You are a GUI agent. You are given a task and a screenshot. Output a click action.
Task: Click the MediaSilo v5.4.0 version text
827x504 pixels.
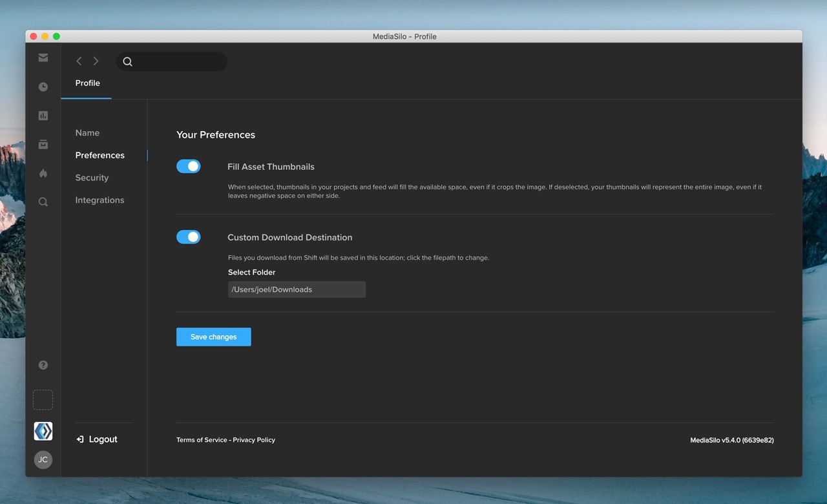pyautogui.click(x=732, y=440)
